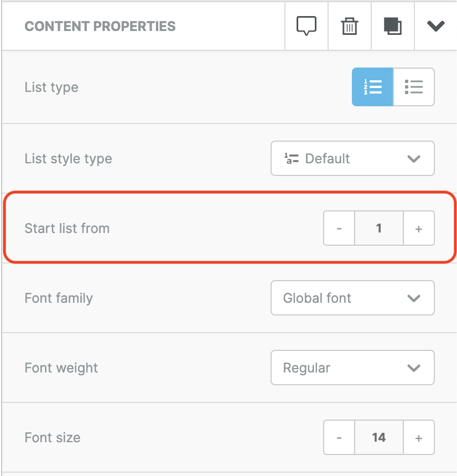Image resolution: width=457 pixels, height=476 pixels.
Task: Open the Font weight Regular dropdown
Action: coord(352,368)
